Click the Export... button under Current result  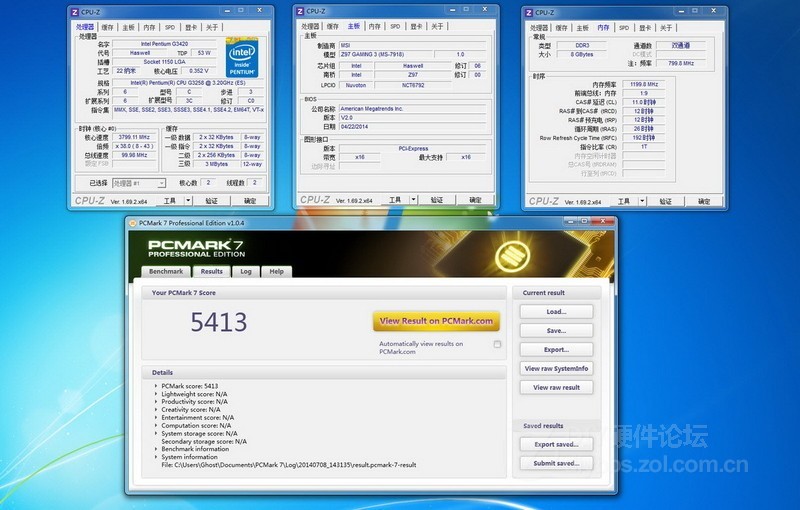(556, 349)
